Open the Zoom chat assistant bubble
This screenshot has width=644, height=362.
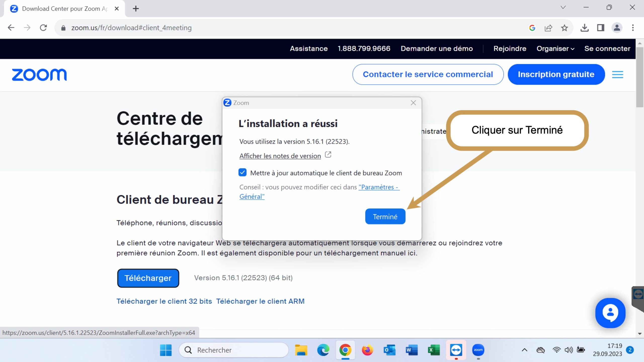click(610, 313)
